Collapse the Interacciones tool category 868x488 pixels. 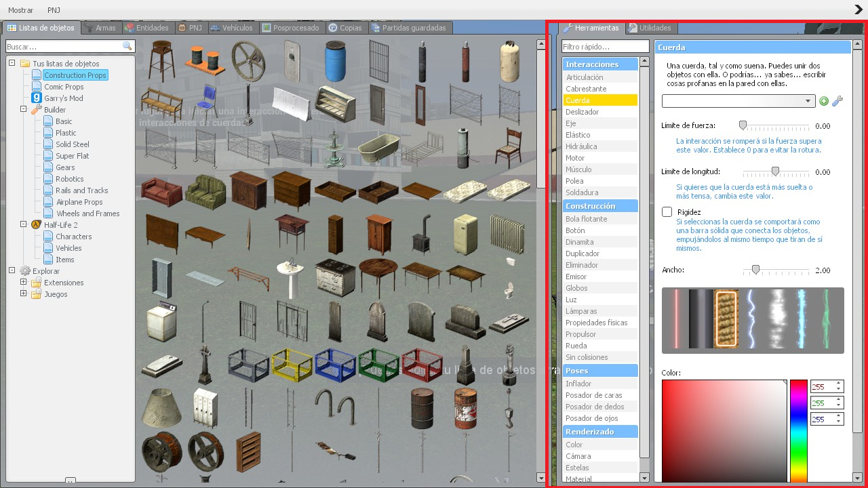[x=600, y=64]
